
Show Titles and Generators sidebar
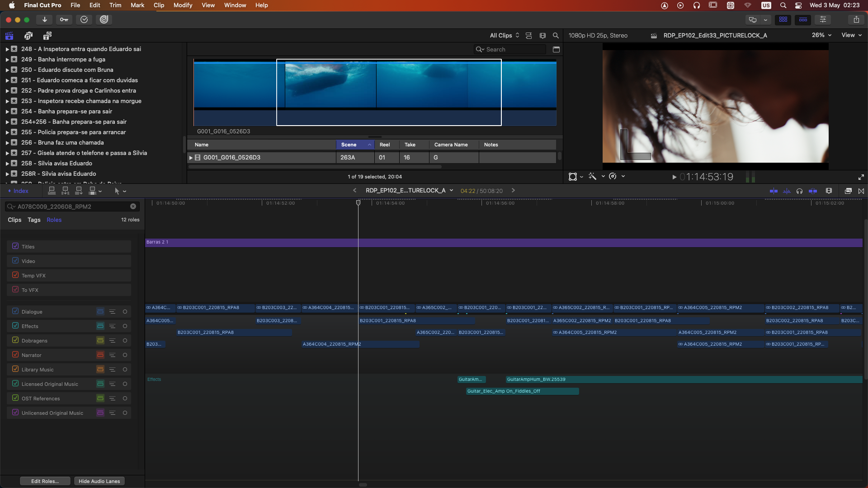47,36
